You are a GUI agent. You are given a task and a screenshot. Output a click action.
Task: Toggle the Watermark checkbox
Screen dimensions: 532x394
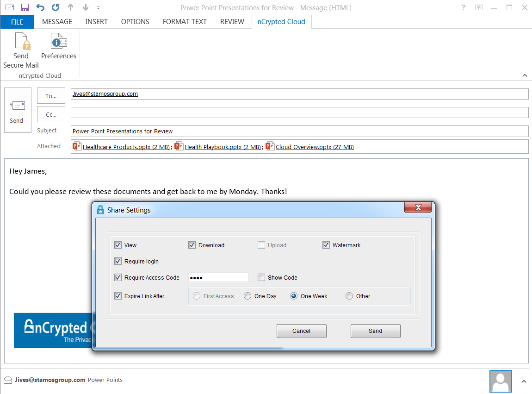click(326, 245)
